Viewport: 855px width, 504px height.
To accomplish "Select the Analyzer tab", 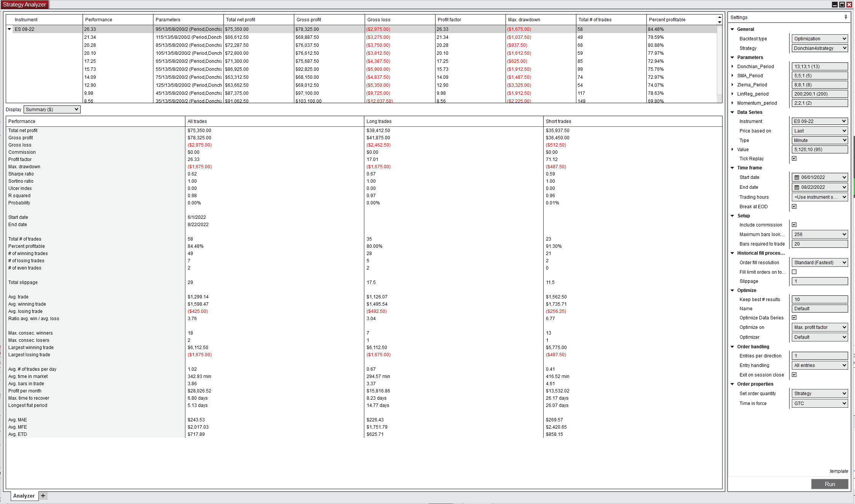I will tap(24, 496).
